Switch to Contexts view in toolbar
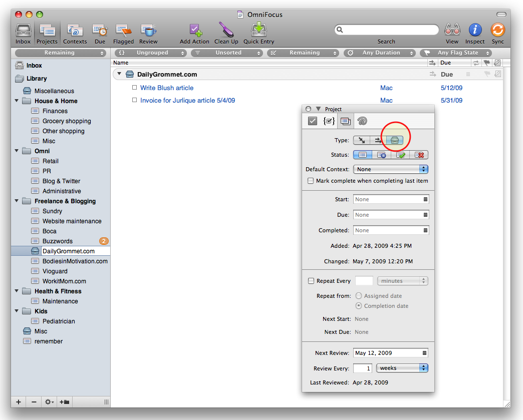This screenshot has width=523, height=420. [75, 34]
